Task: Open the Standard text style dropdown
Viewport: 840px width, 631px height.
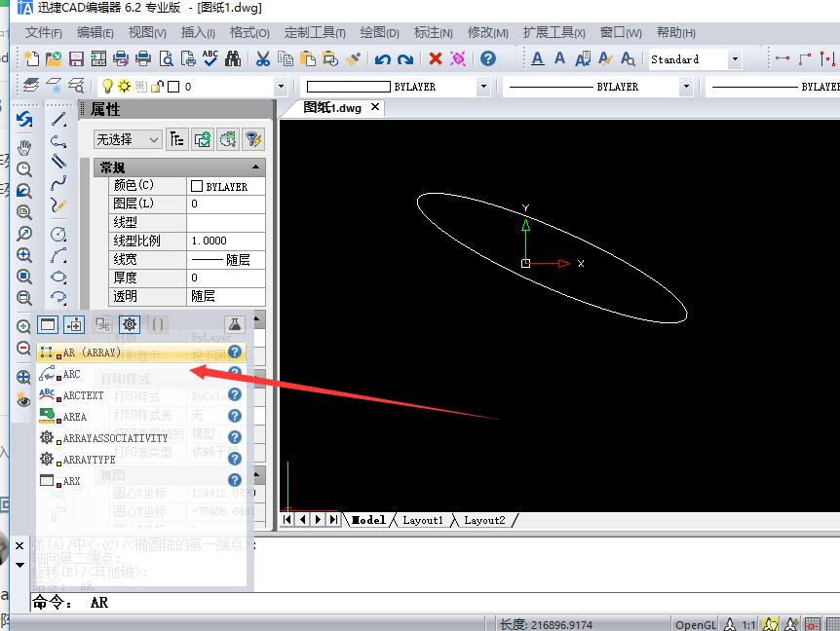Action: pyautogui.click(x=735, y=58)
